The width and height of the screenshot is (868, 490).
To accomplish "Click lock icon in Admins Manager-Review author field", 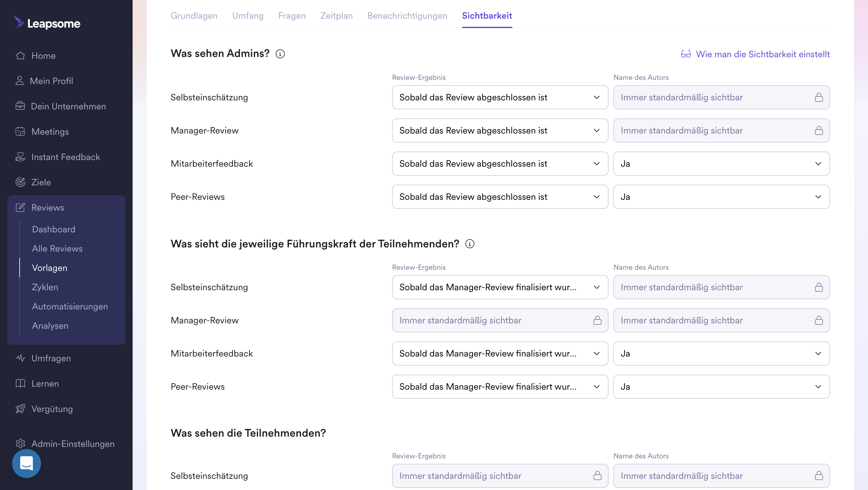I will coord(819,130).
